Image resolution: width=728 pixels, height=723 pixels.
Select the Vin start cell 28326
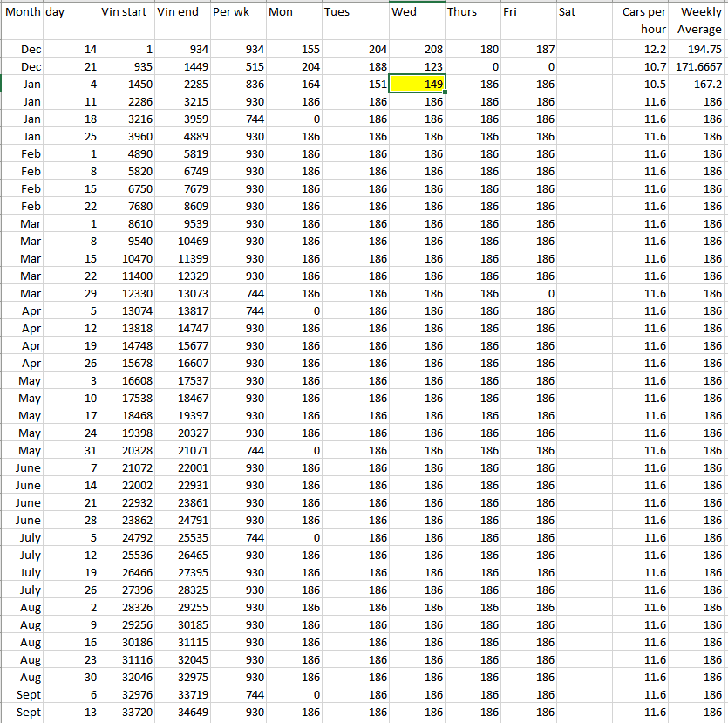tap(126, 608)
